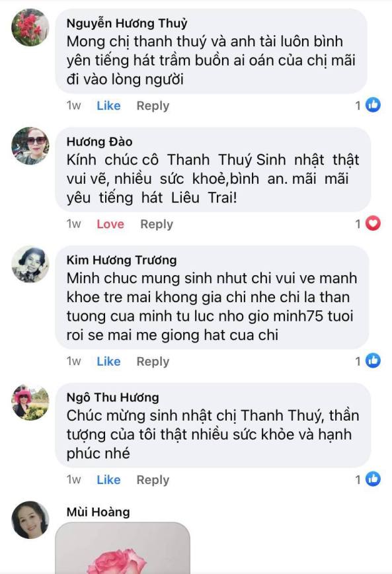Open Ngô Thu Hương's profile picture
392x574 pixels.
point(30,401)
